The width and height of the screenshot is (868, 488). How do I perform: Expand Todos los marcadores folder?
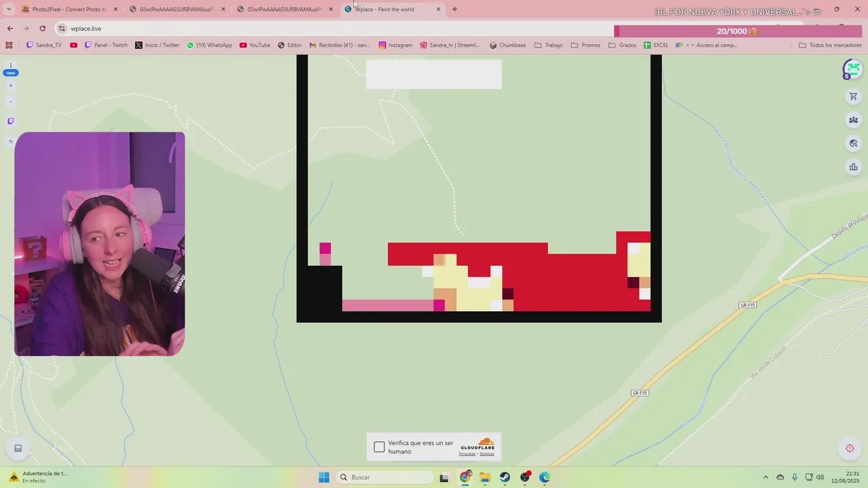coord(830,45)
